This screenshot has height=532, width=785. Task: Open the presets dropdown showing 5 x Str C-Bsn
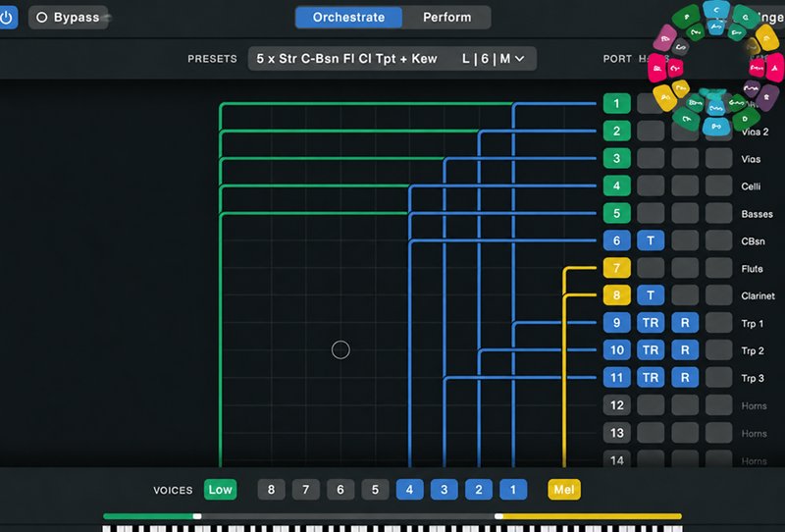click(x=392, y=59)
